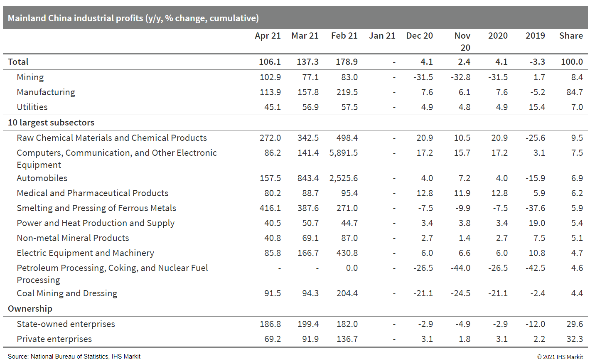The image size is (590, 364).
Task: Click 'Raw Chemical Materials and Chemical Products' label
Action: [112, 138]
